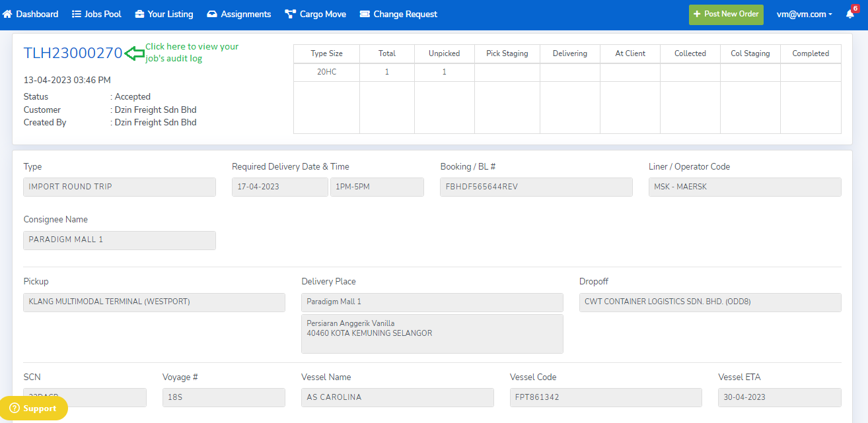The height and width of the screenshot is (423, 868).
Task: Click the Dashboard home icon
Action: pyautogui.click(x=8, y=14)
